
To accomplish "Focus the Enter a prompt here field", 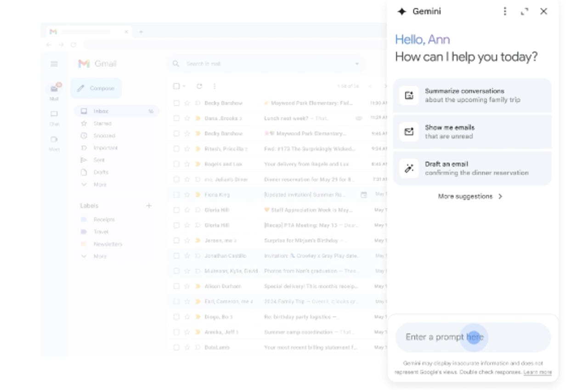I will click(x=473, y=337).
